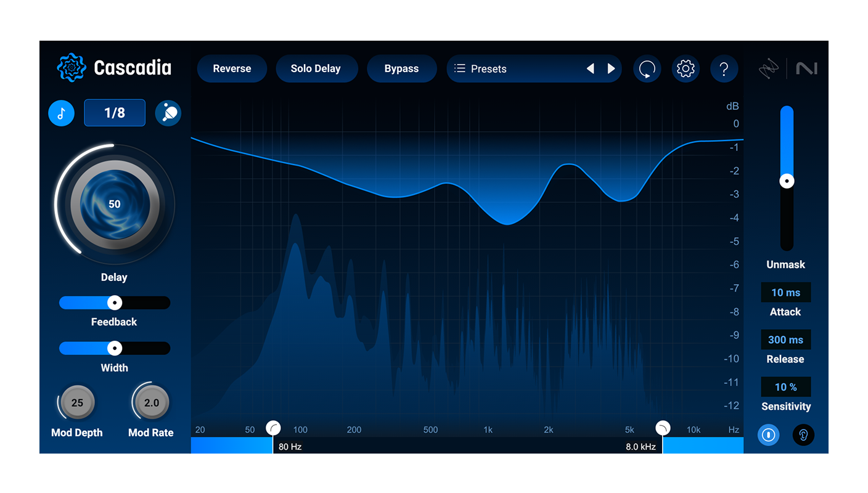Click the 1k frequency axis label
The image size is (868, 493).
click(x=488, y=430)
